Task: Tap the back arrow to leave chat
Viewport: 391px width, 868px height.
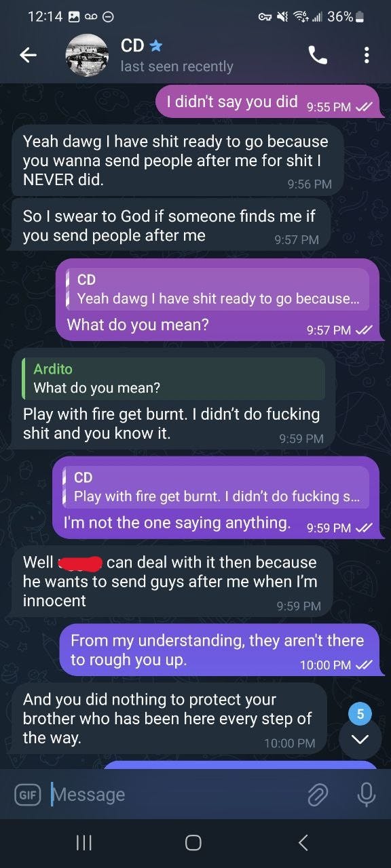Action: pyautogui.click(x=28, y=56)
